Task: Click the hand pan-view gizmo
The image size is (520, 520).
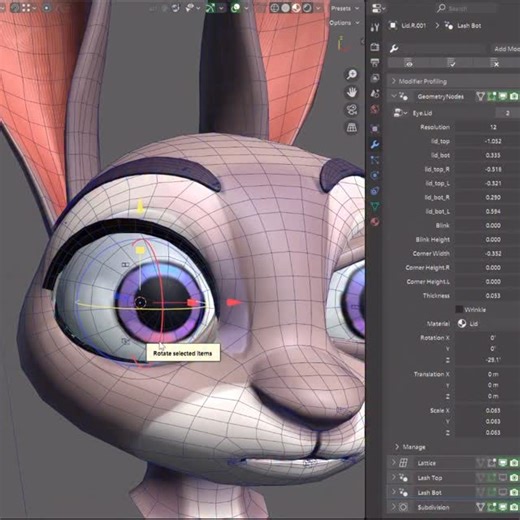Action: click(x=352, y=92)
